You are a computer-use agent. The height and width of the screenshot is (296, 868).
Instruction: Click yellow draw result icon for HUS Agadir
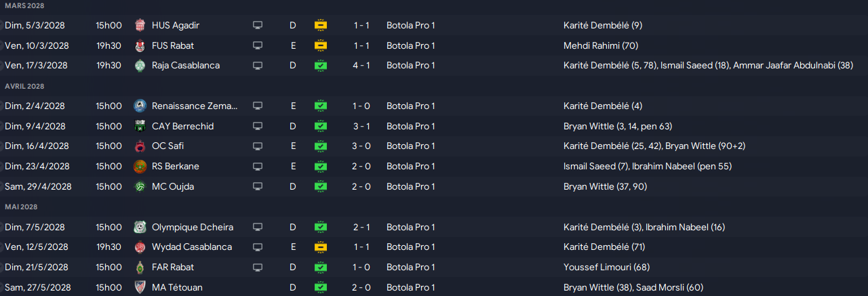[321, 25]
